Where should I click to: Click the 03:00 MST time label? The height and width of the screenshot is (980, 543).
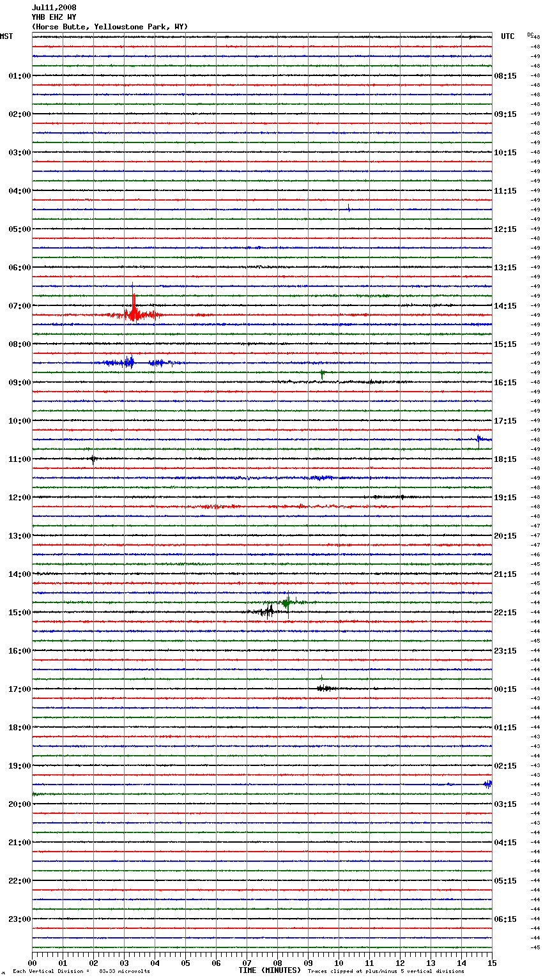pos(20,153)
